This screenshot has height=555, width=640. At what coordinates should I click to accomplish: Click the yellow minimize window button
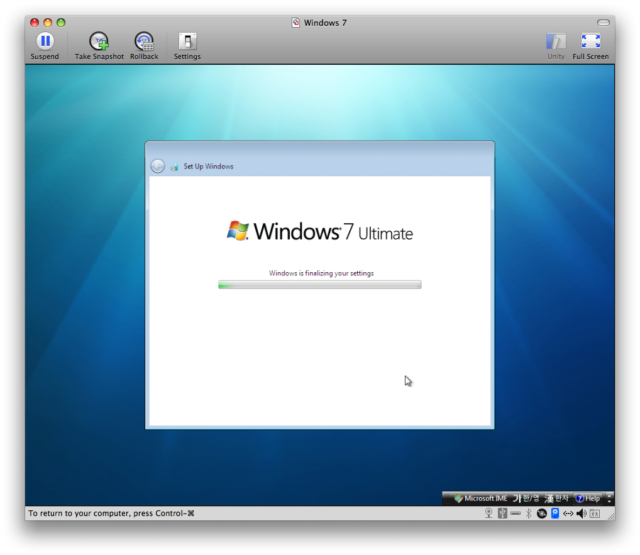[48, 22]
